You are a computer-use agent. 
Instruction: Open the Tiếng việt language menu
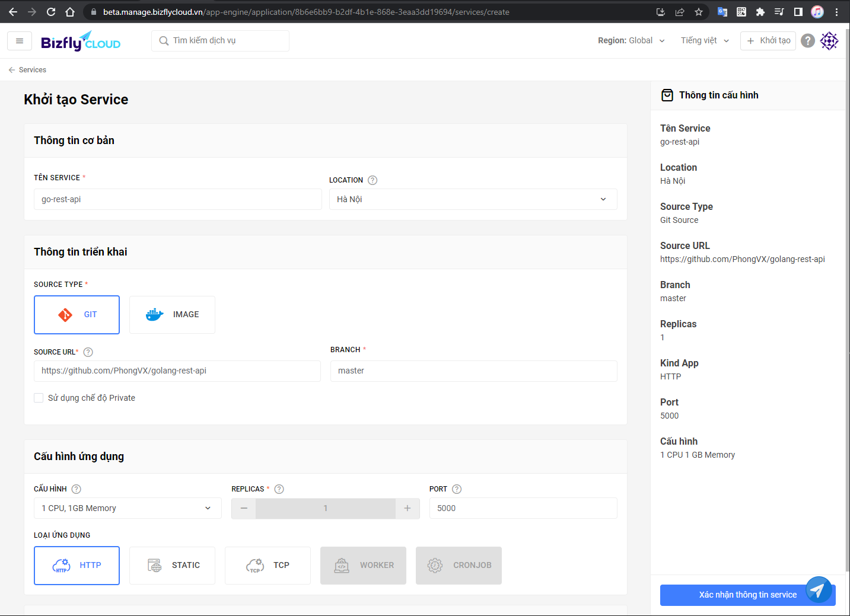pos(704,40)
